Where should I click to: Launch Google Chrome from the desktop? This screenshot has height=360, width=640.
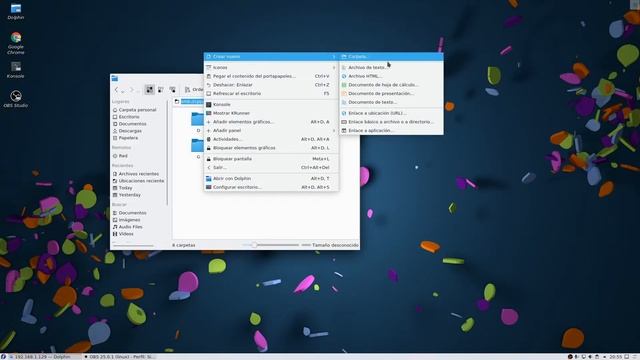(x=16, y=43)
